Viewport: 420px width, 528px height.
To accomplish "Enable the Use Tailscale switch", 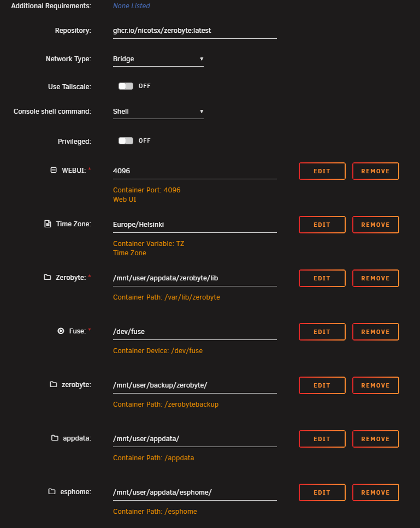I will 126,86.
